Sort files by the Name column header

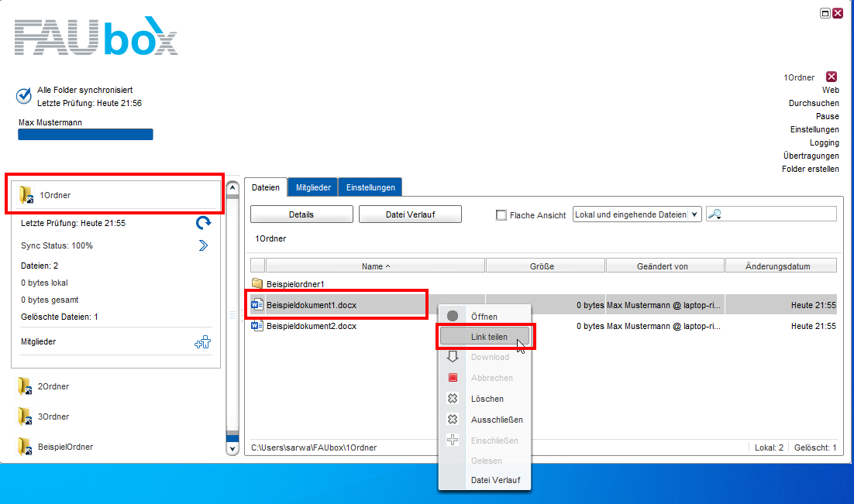[375, 266]
